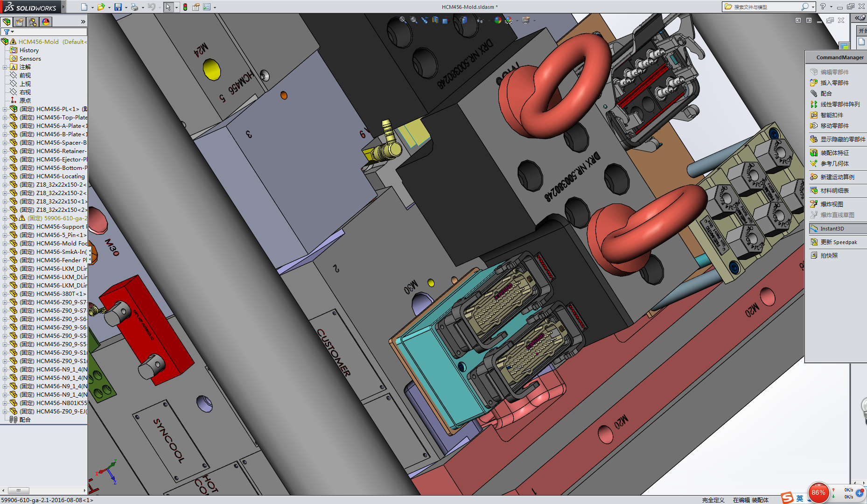
Task: Switch to the ConfigurationManager tab
Action: (33, 21)
